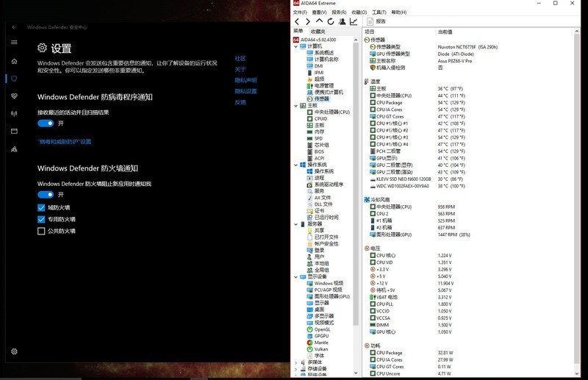Image resolution: width=588 pixels, height=380 pixels.
Task: Click the up-level arrow in AIDA64 toolbar
Action: point(319,21)
